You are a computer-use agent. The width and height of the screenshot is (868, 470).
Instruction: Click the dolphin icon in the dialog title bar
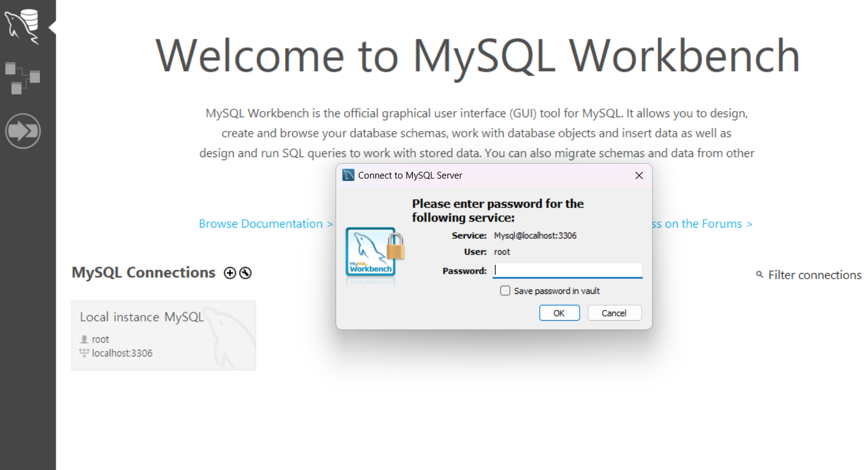[348, 175]
